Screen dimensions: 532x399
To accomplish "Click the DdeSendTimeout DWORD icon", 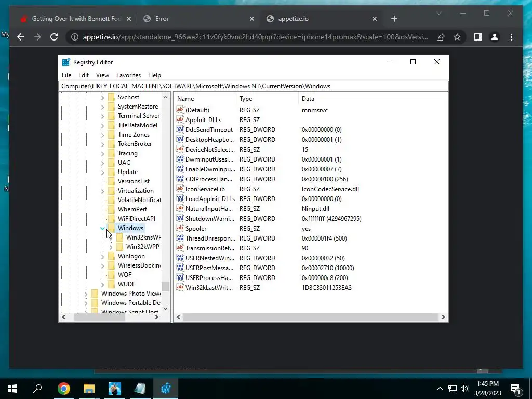I will [x=180, y=129].
